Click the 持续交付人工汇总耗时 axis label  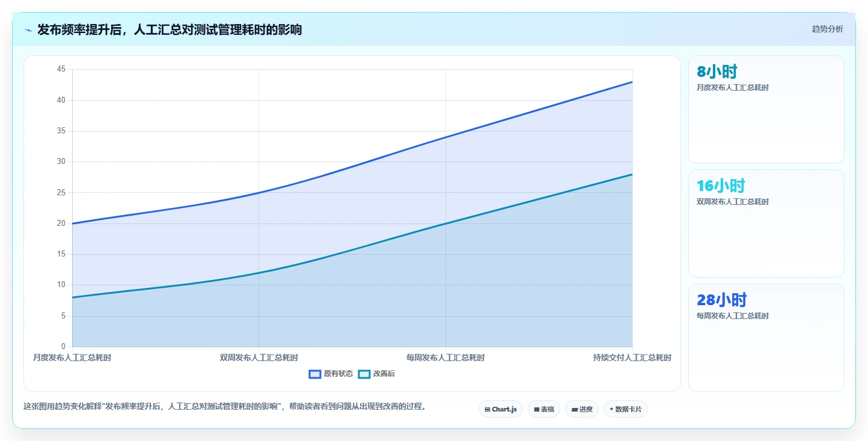(632, 357)
